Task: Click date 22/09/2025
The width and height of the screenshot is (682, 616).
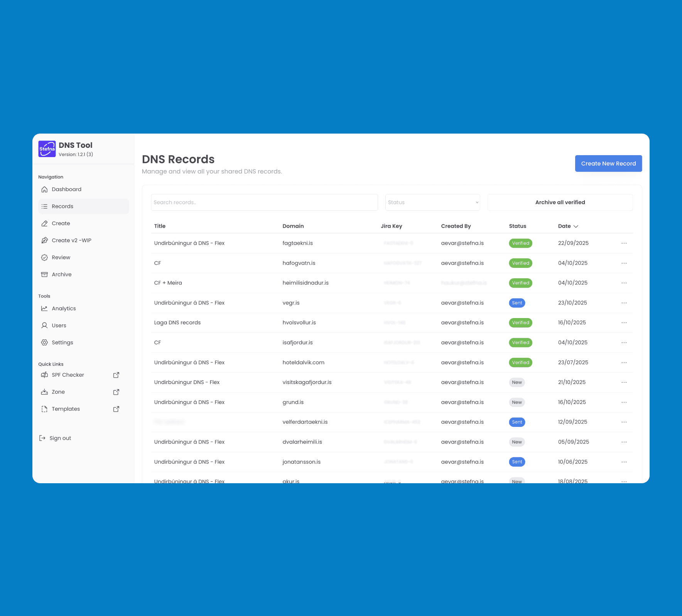Action: tap(573, 243)
